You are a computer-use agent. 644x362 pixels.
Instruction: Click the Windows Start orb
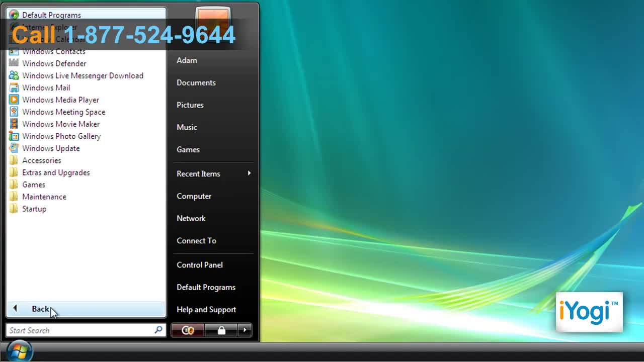click(20, 351)
